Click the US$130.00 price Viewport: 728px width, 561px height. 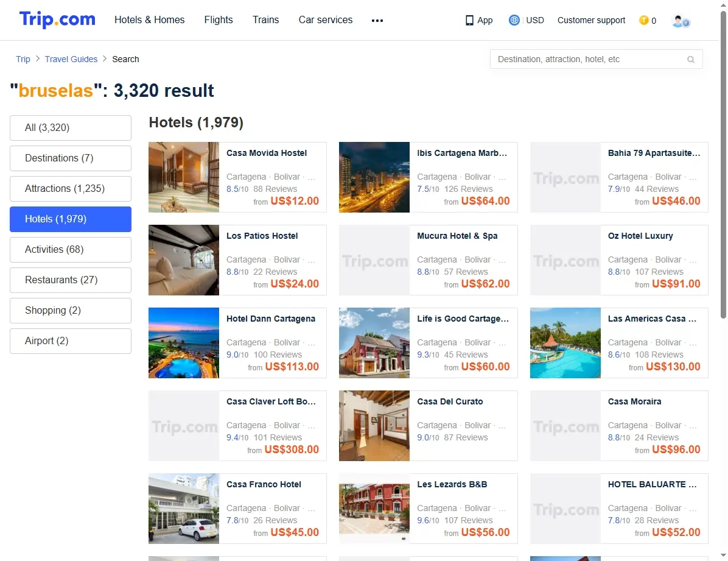673,367
